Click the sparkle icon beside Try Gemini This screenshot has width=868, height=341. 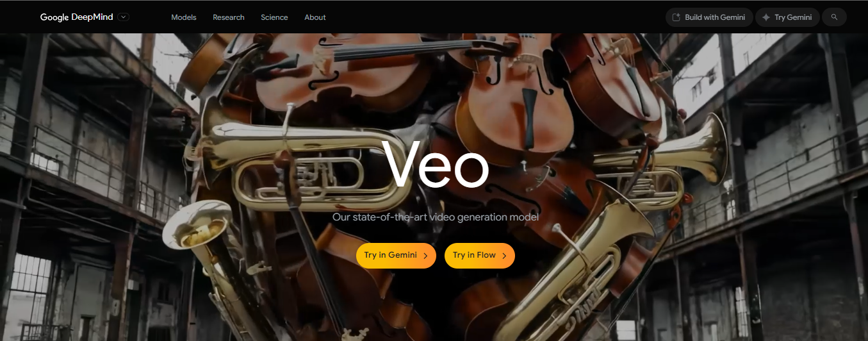tap(766, 17)
